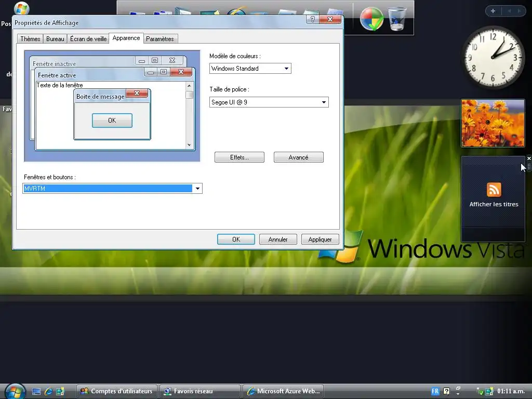Click the Annuler button

click(278, 239)
